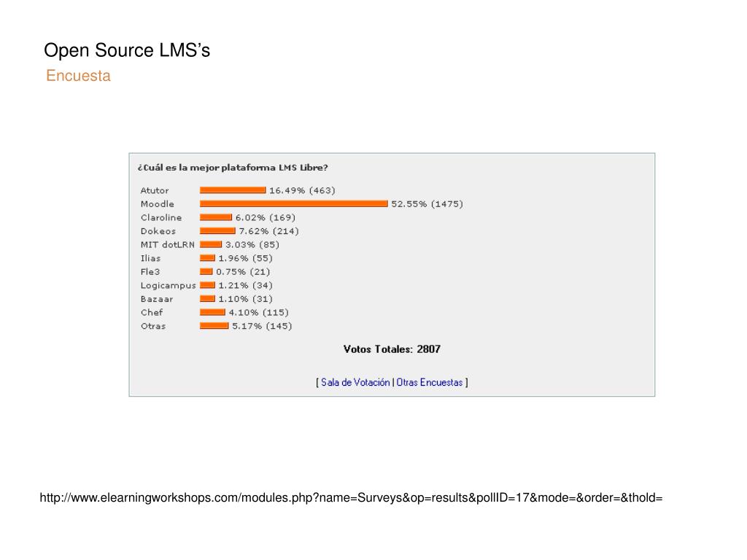Select the Logicampus poll label
The width and height of the screenshot is (747, 560).
coord(169,286)
